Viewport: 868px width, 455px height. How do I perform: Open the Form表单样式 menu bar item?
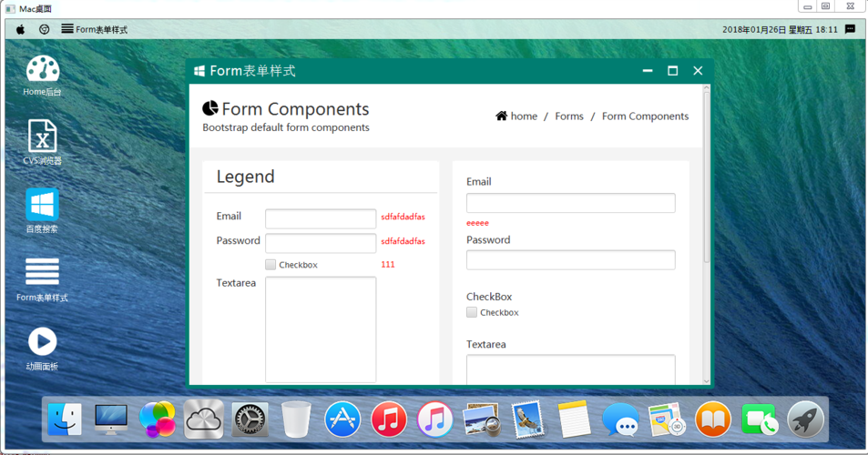coord(95,29)
